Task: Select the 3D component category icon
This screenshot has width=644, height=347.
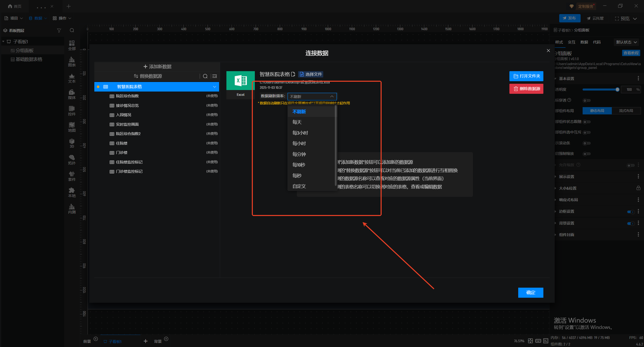Action: pyautogui.click(x=72, y=143)
